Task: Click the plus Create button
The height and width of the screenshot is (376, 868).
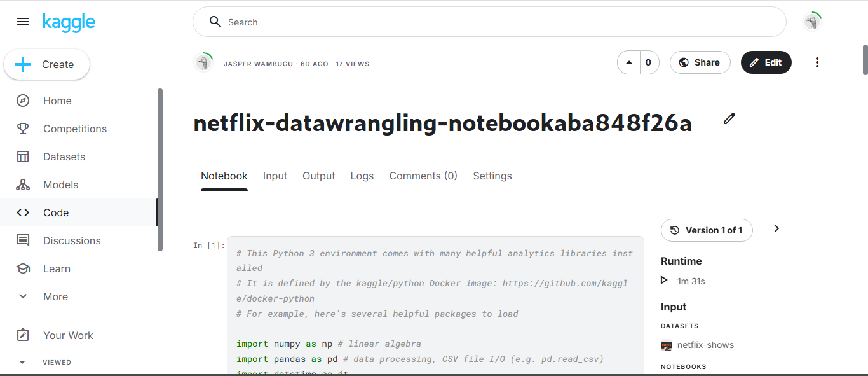Action: [46, 64]
